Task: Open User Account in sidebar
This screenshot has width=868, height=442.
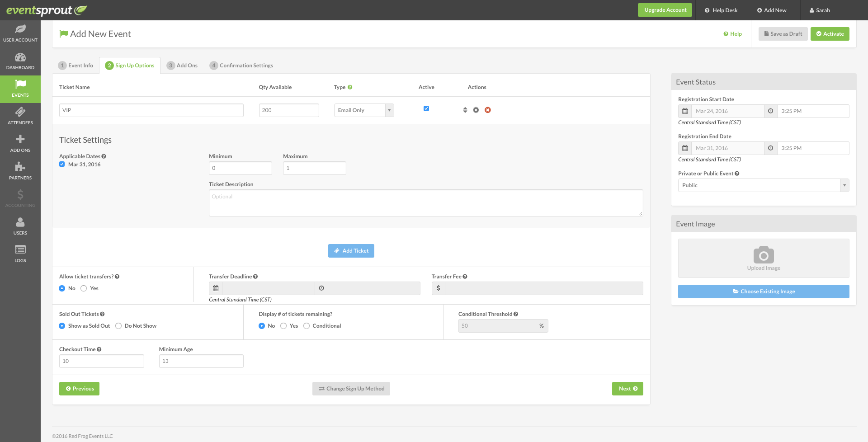Action: (20, 34)
